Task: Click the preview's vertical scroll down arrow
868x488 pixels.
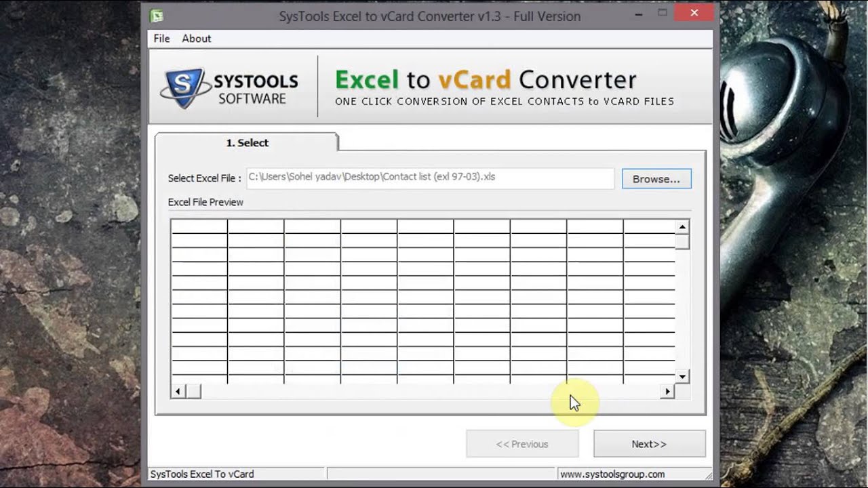Action: click(x=682, y=376)
